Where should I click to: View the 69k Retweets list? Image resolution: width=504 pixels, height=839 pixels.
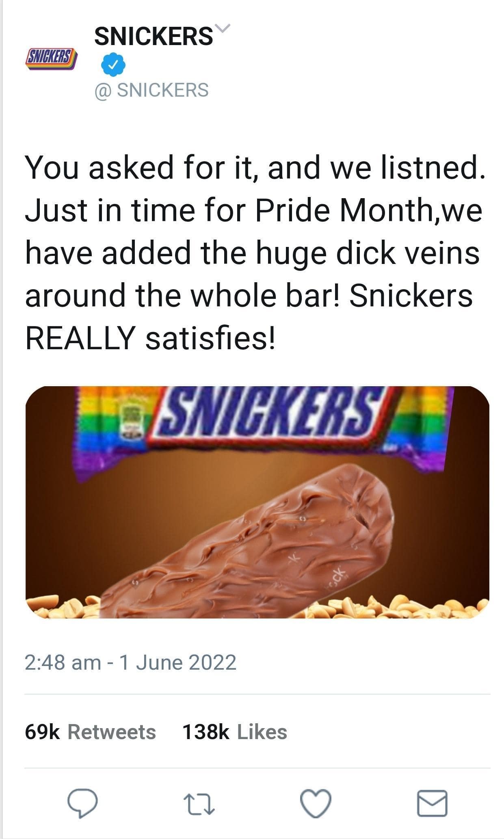coord(90,731)
